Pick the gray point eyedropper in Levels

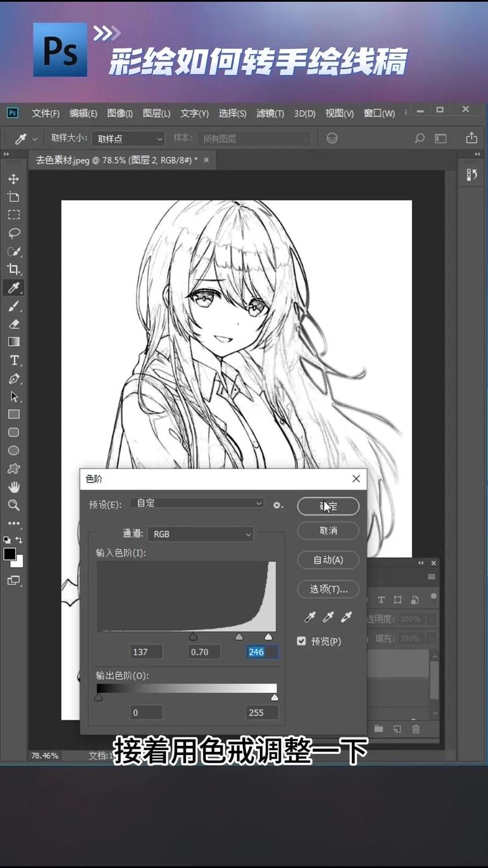click(328, 617)
